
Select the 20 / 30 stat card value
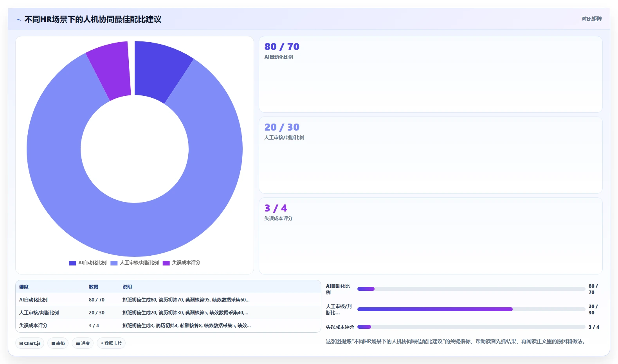tap(282, 127)
